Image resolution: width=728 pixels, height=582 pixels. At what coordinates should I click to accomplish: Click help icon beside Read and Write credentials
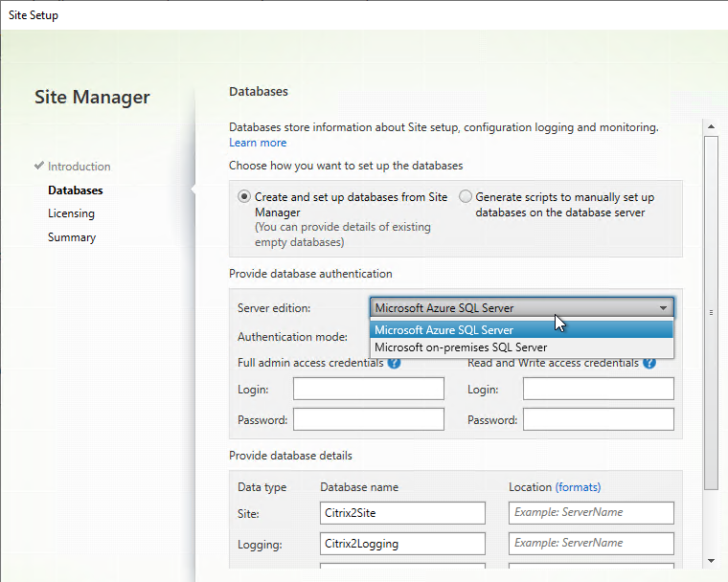[649, 363]
